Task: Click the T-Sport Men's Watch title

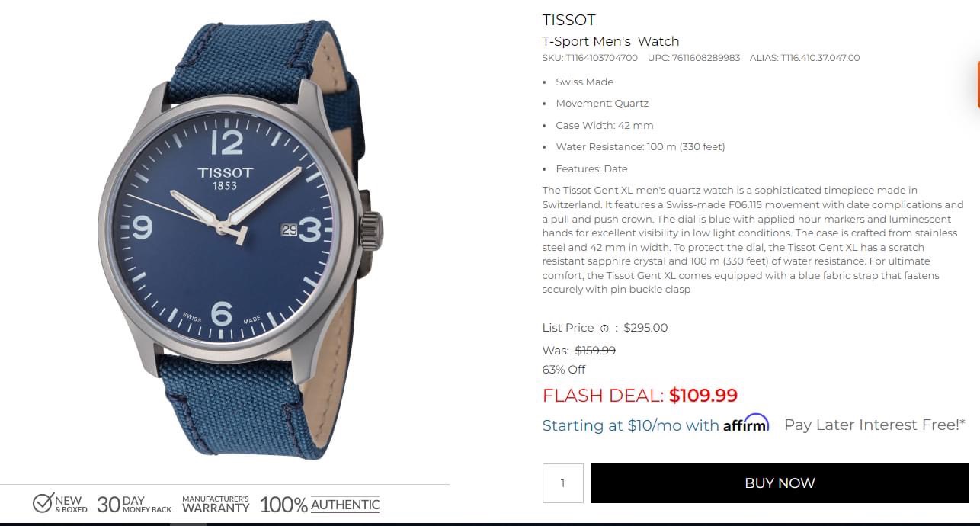Action: [610, 41]
